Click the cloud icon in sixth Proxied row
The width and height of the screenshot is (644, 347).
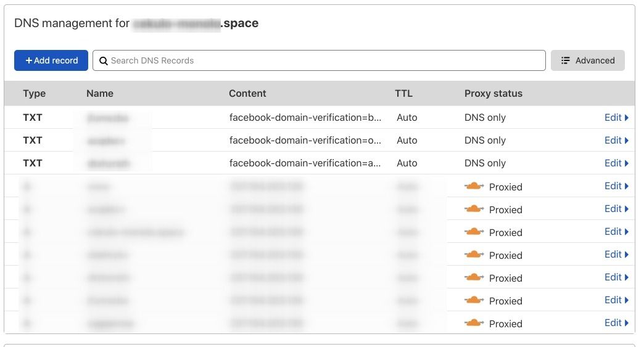[x=474, y=300]
